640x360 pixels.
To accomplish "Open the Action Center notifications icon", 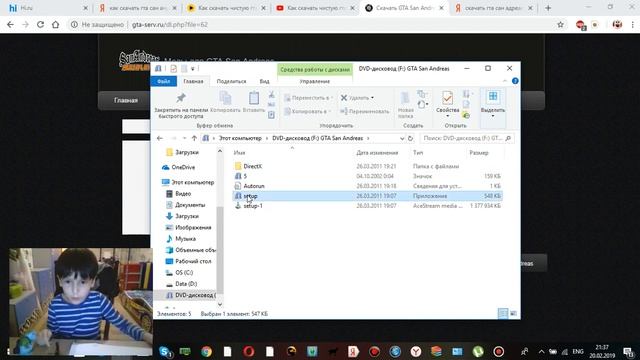I will (628, 351).
